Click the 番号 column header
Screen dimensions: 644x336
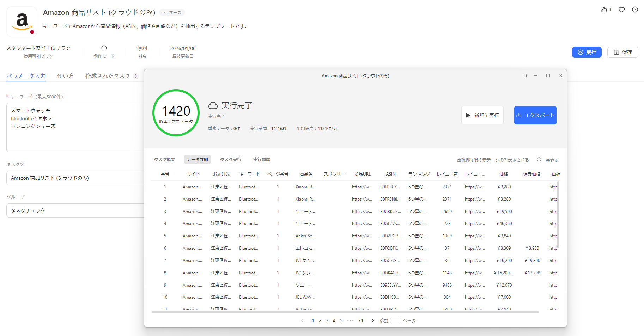(x=165, y=174)
